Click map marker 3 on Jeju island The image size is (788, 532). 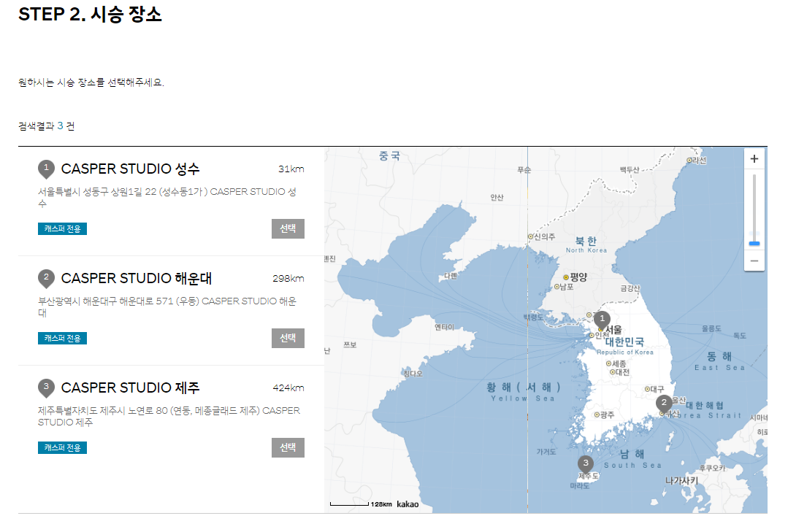pyautogui.click(x=586, y=463)
